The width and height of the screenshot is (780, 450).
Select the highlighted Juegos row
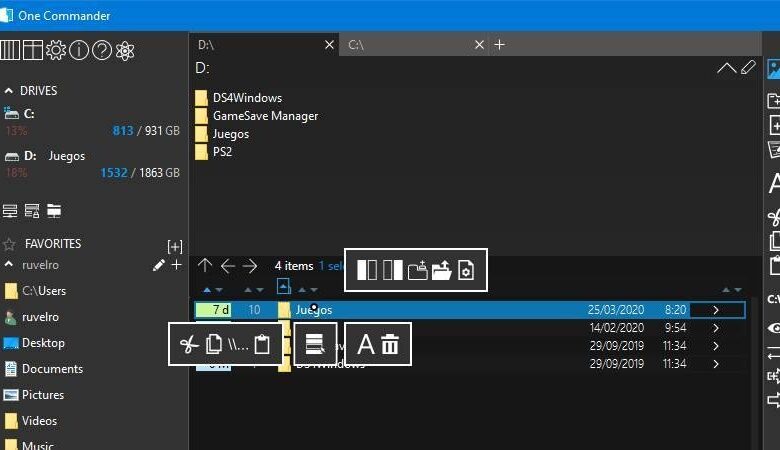point(470,310)
